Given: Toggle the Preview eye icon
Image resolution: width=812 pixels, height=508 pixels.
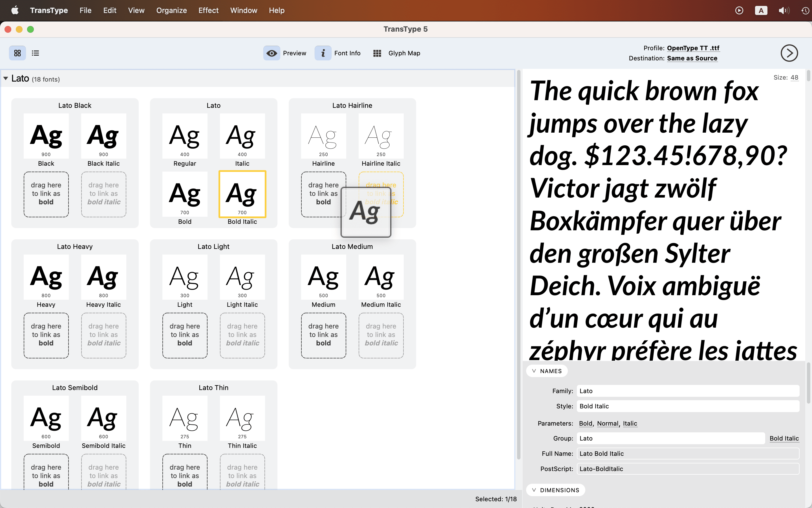Looking at the screenshot, I should click(272, 53).
